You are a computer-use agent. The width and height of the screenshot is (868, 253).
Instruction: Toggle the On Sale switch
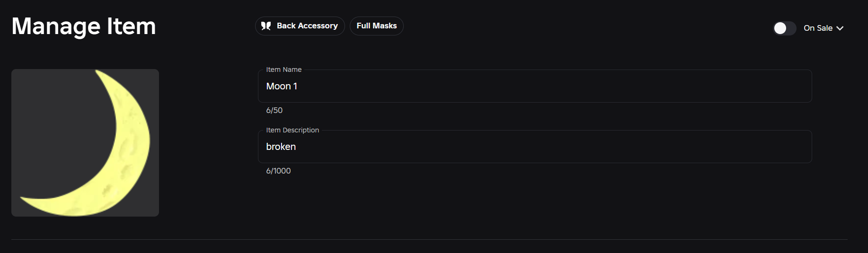pos(785,28)
